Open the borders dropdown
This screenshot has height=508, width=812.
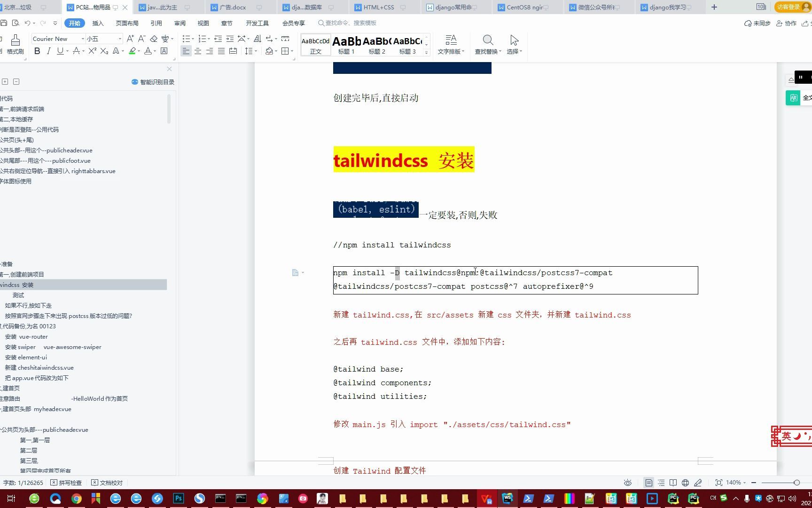[292, 51]
